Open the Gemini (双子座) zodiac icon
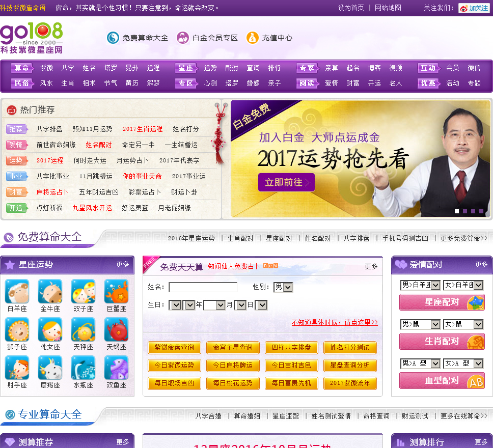Image resolution: width=493 pixels, height=448 pixels. pos(83,291)
